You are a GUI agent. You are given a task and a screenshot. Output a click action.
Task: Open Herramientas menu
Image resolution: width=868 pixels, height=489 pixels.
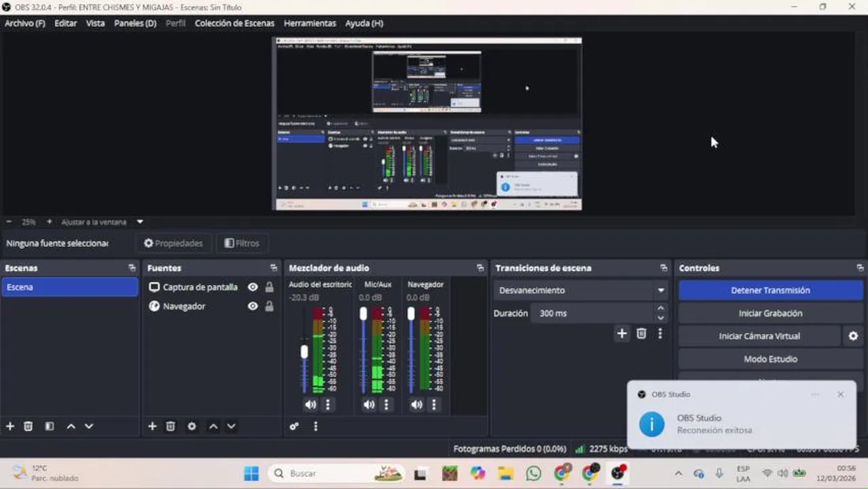click(x=310, y=23)
